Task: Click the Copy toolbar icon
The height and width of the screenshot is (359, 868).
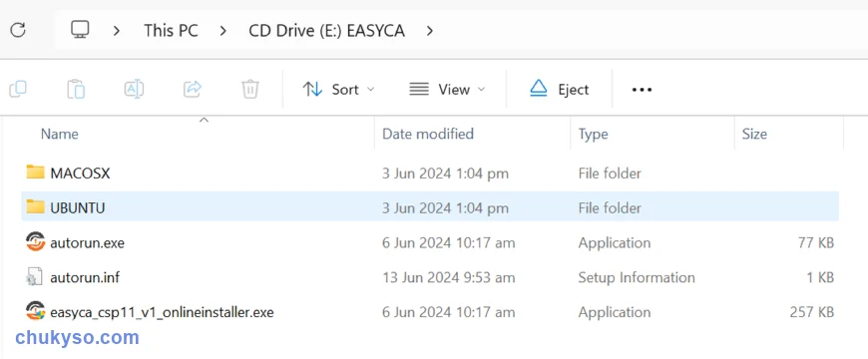Action: click(18, 89)
